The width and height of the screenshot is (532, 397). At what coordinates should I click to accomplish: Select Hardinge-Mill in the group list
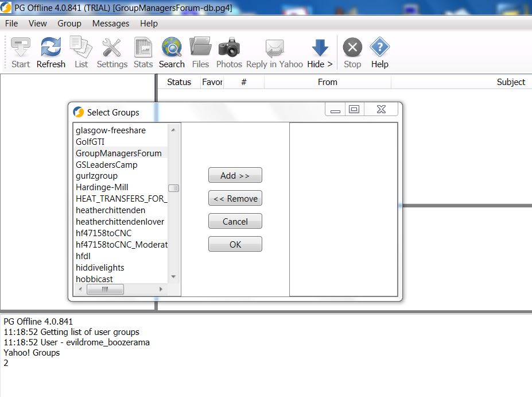(x=121, y=187)
